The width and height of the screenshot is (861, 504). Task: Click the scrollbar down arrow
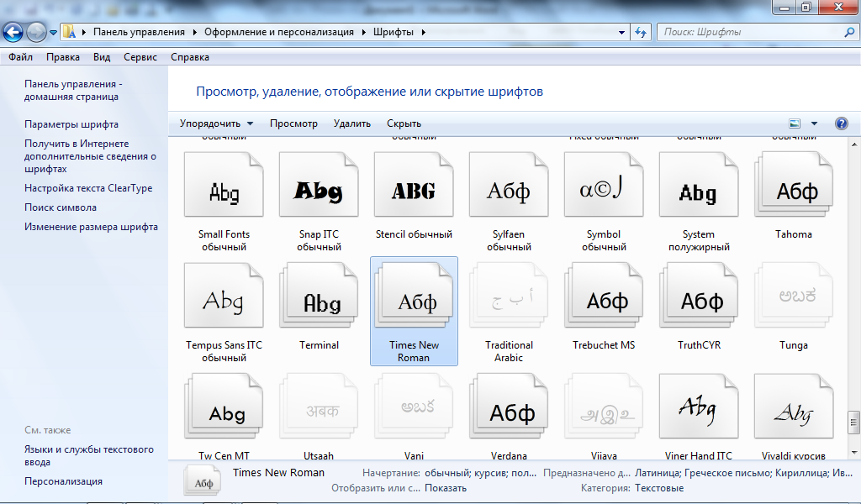[853, 453]
